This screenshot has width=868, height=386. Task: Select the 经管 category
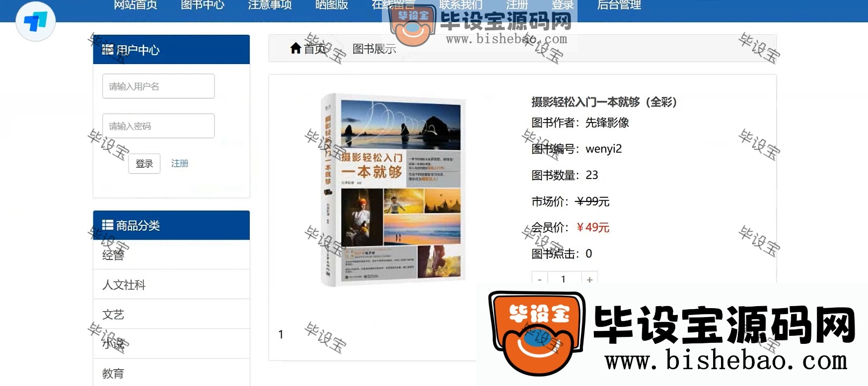(x=171, y=255)
